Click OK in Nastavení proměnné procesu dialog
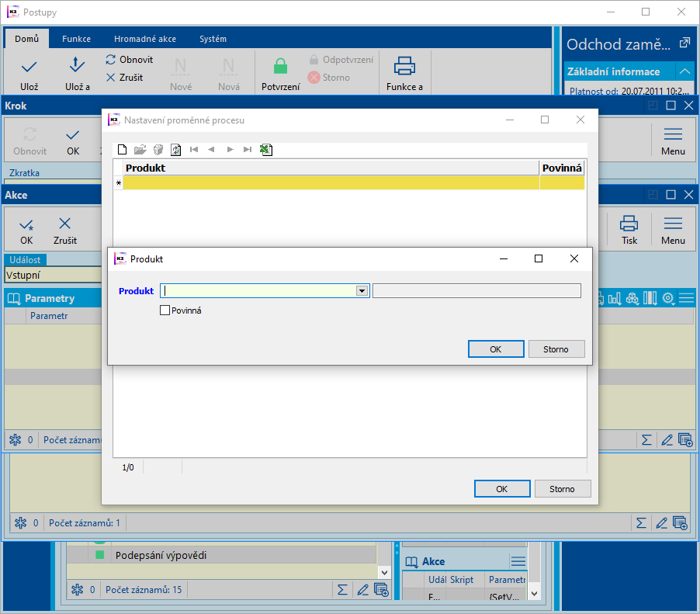The image size is (700, 614). [502, 489]
